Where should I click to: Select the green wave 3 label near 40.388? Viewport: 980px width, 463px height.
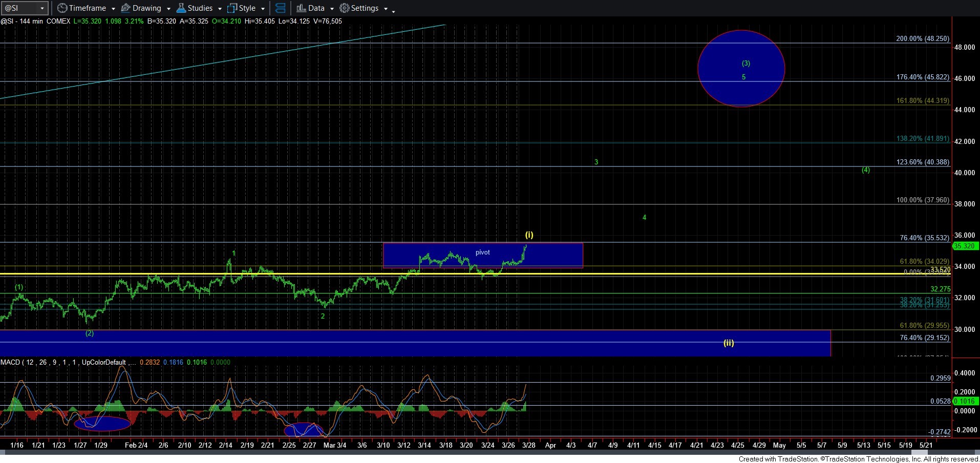(x=596, y=162)
